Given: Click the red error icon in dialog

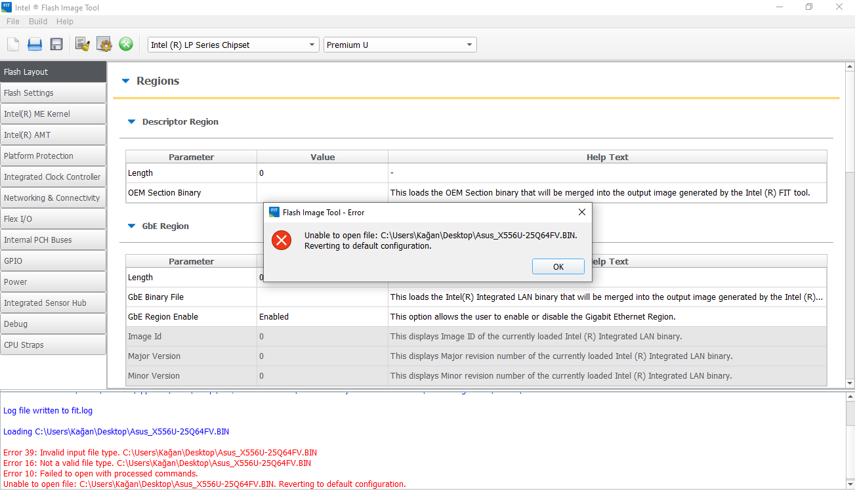Looking at the screenshot, I should click(282, 240).
